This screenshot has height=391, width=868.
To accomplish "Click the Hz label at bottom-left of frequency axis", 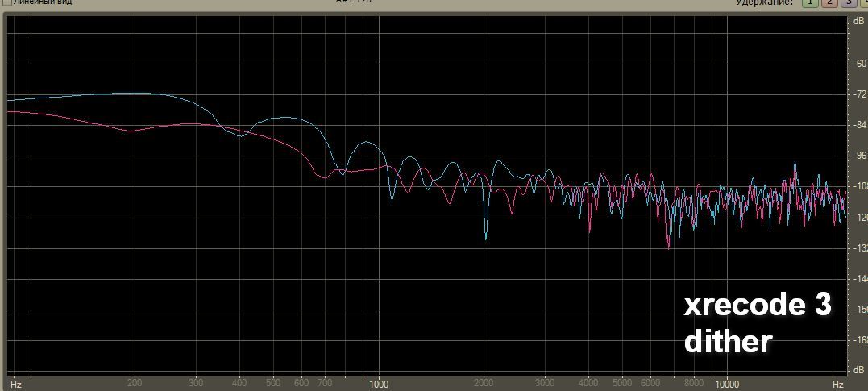I will point(16,384).
